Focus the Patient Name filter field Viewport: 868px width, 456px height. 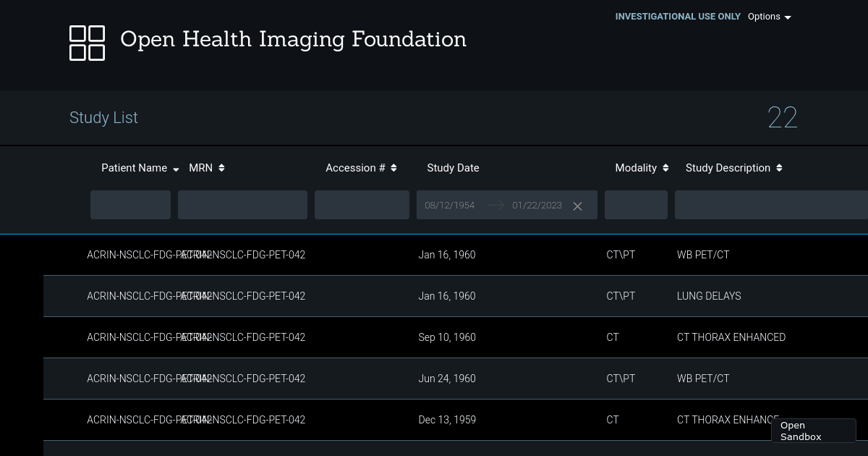pos(130,205)
